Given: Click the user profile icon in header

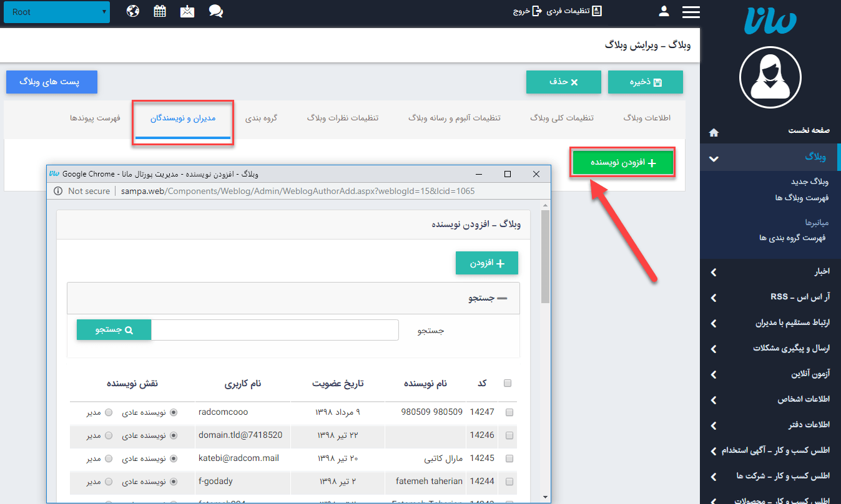Looking at the screenshot, I should 664,11.
